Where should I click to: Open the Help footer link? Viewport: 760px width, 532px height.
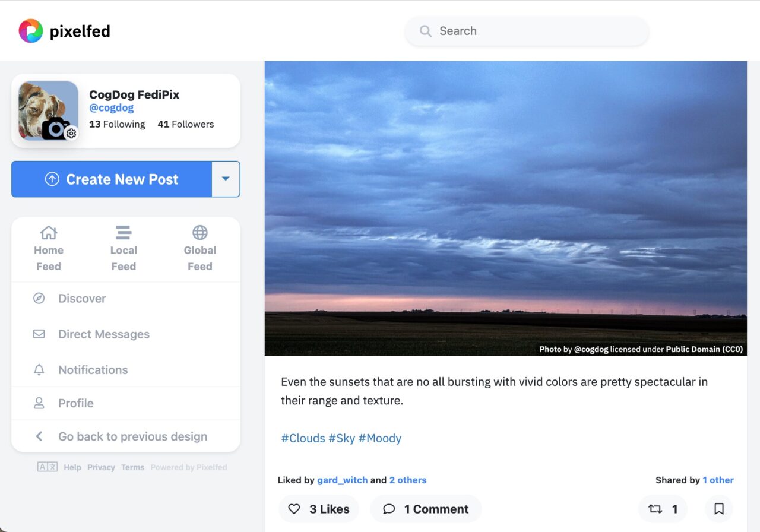tap(72, 467)
